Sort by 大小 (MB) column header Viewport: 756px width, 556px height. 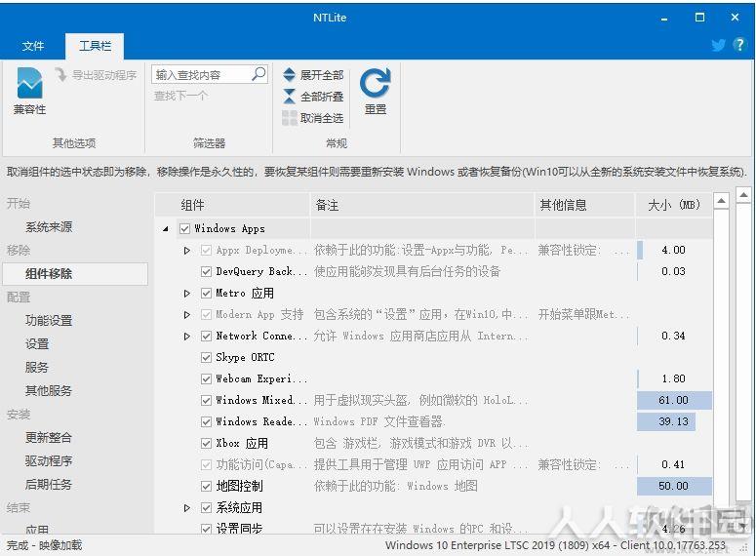[673, 205]
